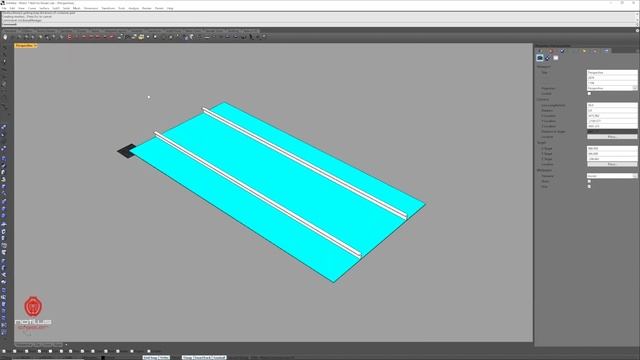This screenshot has width=640, height=360.
Task: Open the Render menu
Action: click(147, 8)
